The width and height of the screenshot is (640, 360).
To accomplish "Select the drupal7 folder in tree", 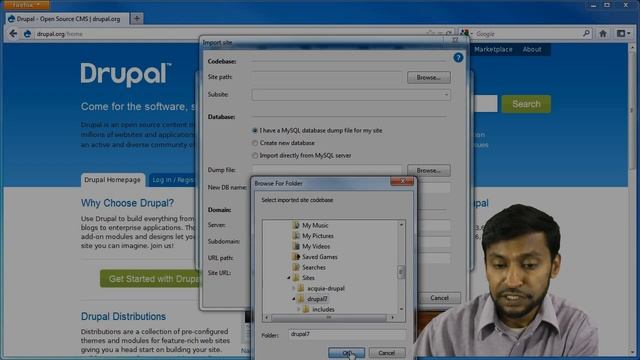I will pos(317,299).
